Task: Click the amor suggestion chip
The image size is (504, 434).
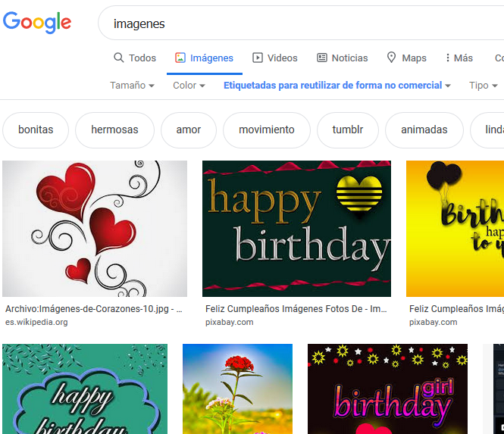Action: (189, 130)
